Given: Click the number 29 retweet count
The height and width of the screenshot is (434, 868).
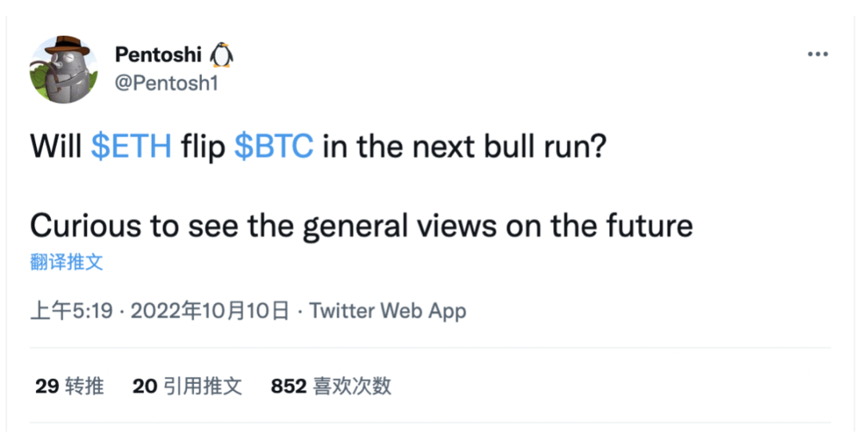Looking at the screenshot, I should (x=47, y=386).
